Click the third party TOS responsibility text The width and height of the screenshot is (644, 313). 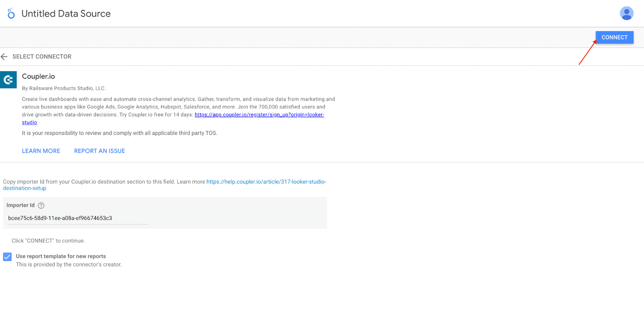(x=120, y=133)
